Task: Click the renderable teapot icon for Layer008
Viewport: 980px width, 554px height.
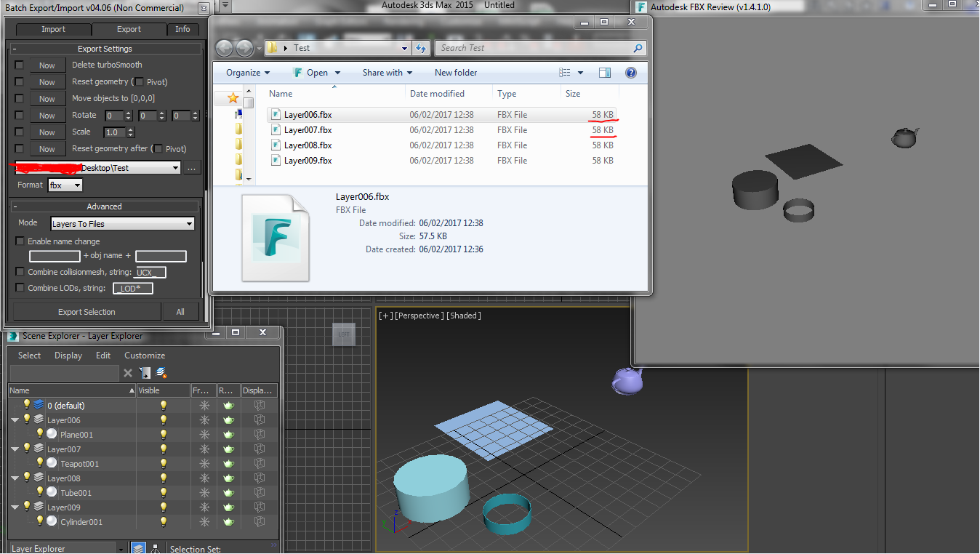Action: [x=228, y=478]
